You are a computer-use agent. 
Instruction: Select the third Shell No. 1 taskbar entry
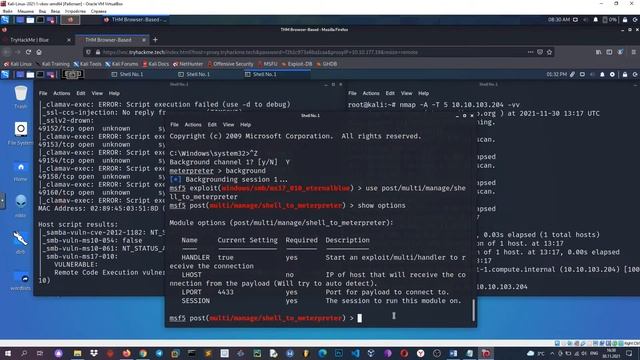tap(261, 74)
